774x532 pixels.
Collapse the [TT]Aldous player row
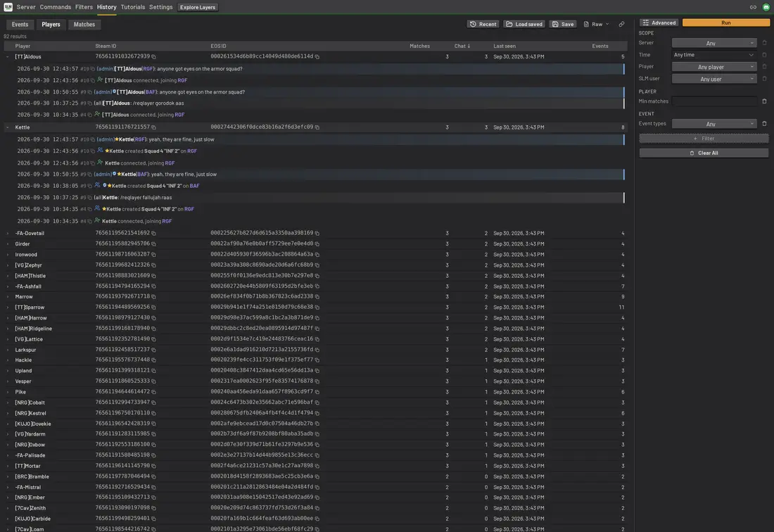(x=8, y=57)
